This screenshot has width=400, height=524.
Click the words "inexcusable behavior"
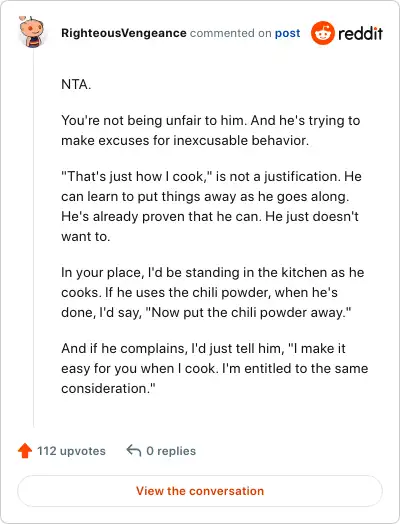[241, 140]
